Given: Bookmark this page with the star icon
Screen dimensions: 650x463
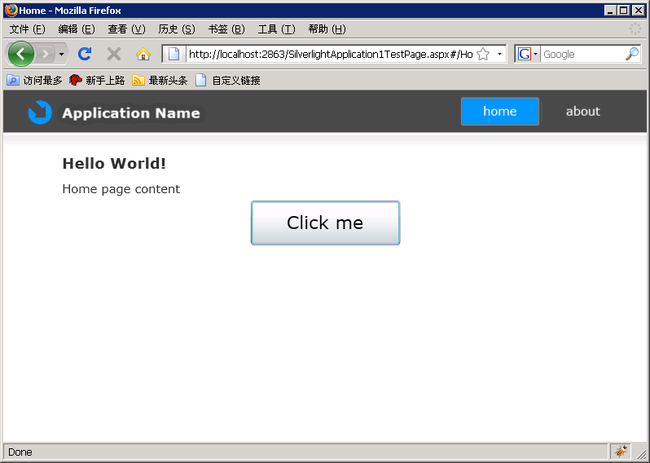Looking at the screenshot, I should 483,54.
